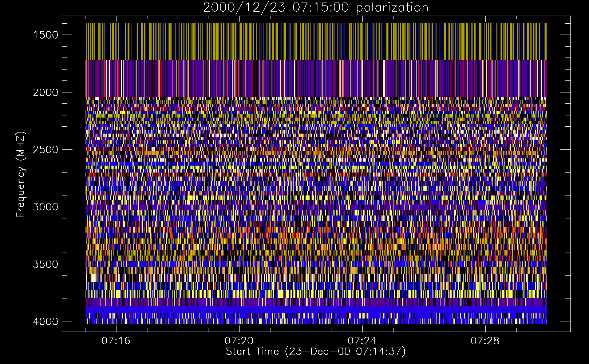Click the 07:20 time axis label

239,341
